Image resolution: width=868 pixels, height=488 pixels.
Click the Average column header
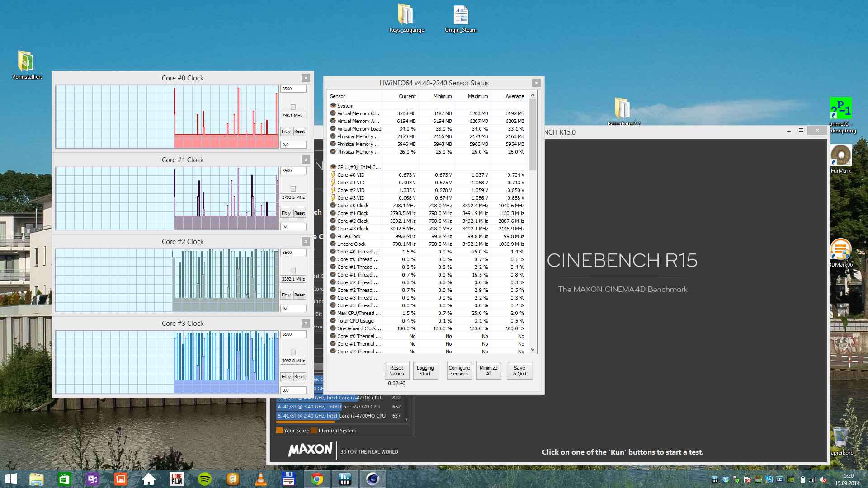click(x=514, y=96)
